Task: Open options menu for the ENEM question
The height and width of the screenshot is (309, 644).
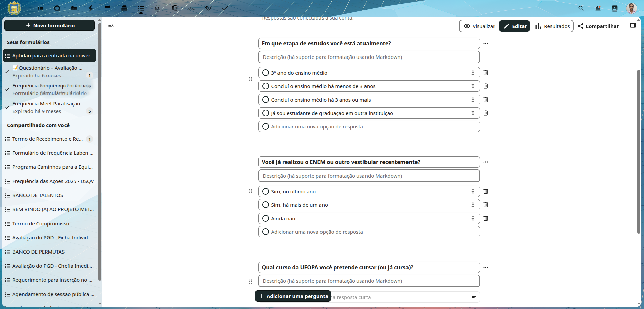Action: click(x=485, y=162)
